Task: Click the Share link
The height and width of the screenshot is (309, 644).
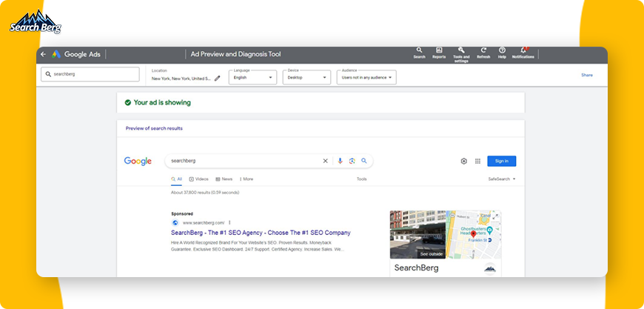Action: (x=587, y=75)
